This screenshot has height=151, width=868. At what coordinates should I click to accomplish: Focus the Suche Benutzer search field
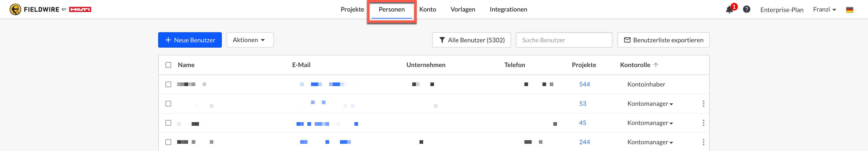click(x=564, y=40)
